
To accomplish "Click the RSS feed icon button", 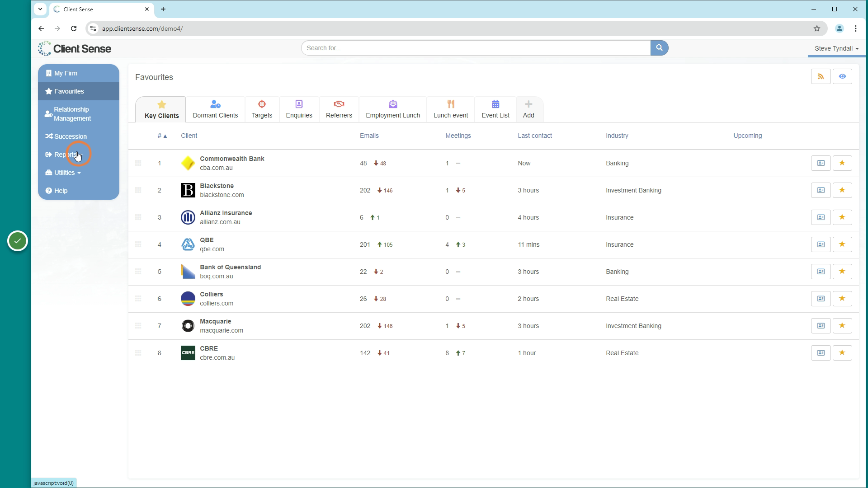I will (x=821, y=76).
